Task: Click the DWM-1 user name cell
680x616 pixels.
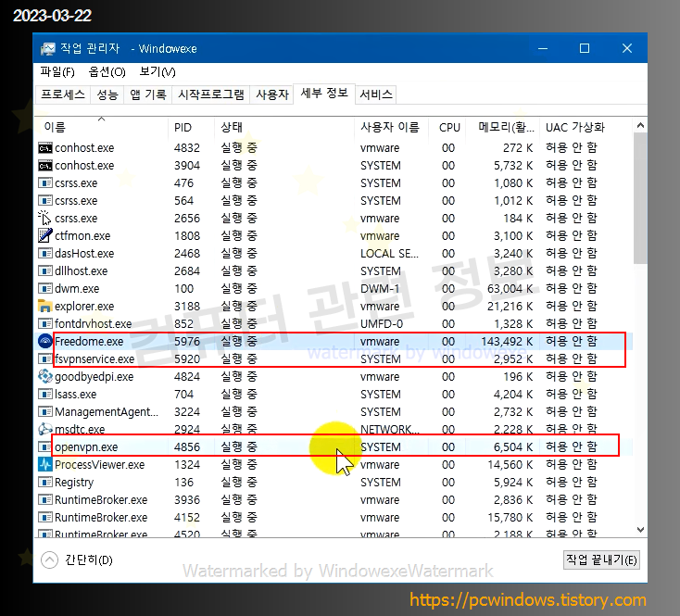Action: tap(380, 289)
